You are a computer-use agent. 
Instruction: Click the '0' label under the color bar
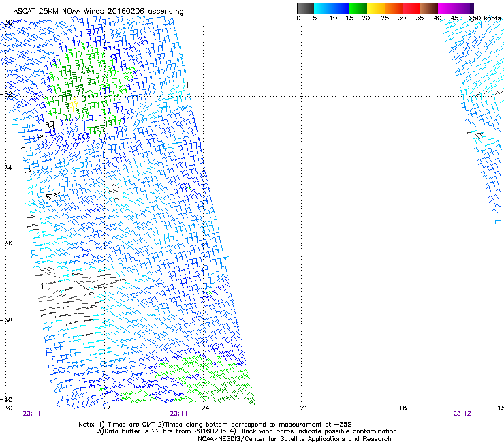pos(298,18)
